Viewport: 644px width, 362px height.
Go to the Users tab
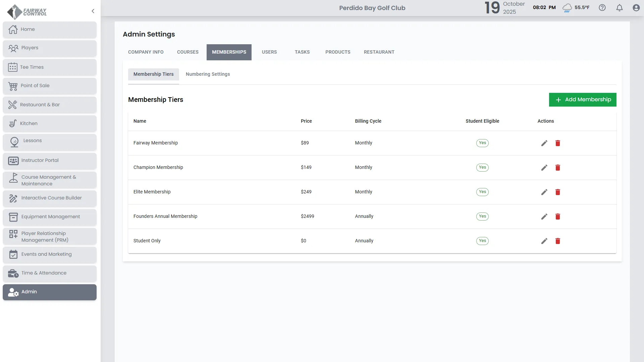(269, 52)
